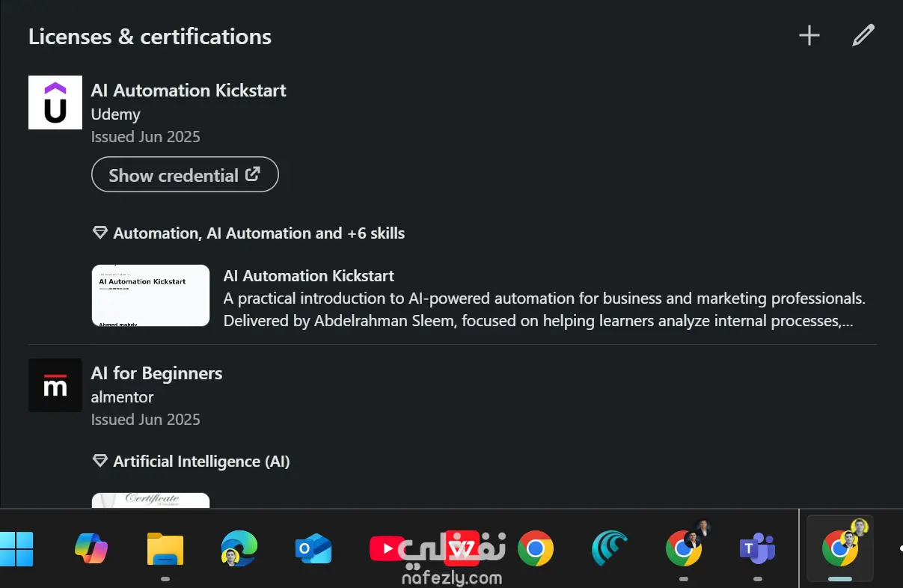903x588 pixels.
Task: Click the 'almentor' issuer name
Action: (123, 397)
